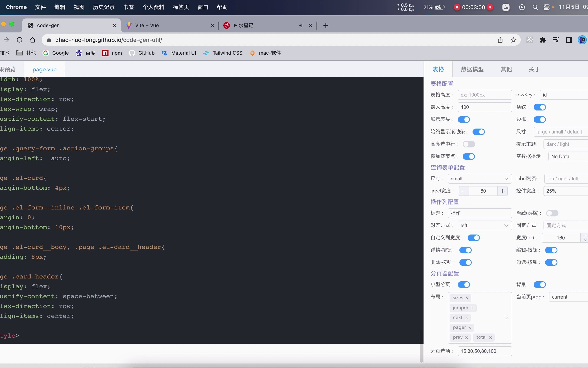
Task: Open a new tab with plus icon
Action: [326, 25]
